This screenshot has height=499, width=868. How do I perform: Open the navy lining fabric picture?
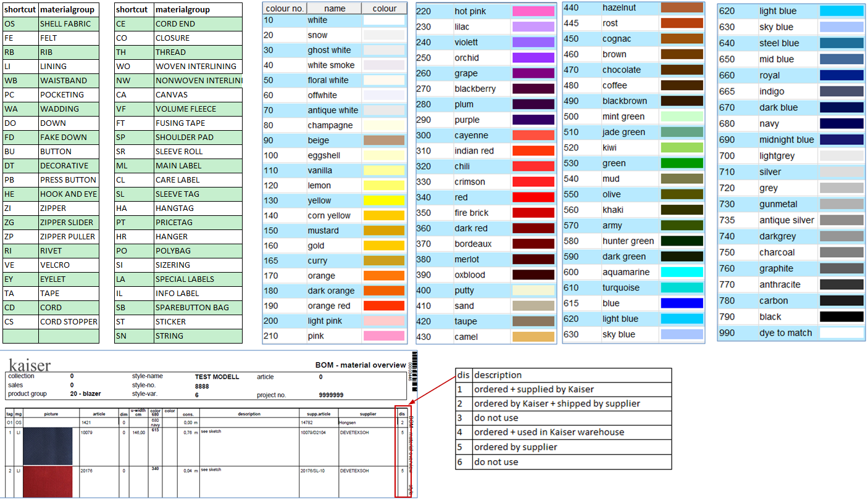tap(48, 446)
